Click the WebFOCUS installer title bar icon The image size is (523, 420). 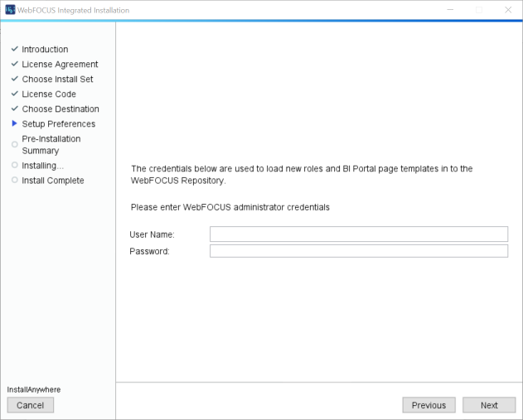[10, 10]
